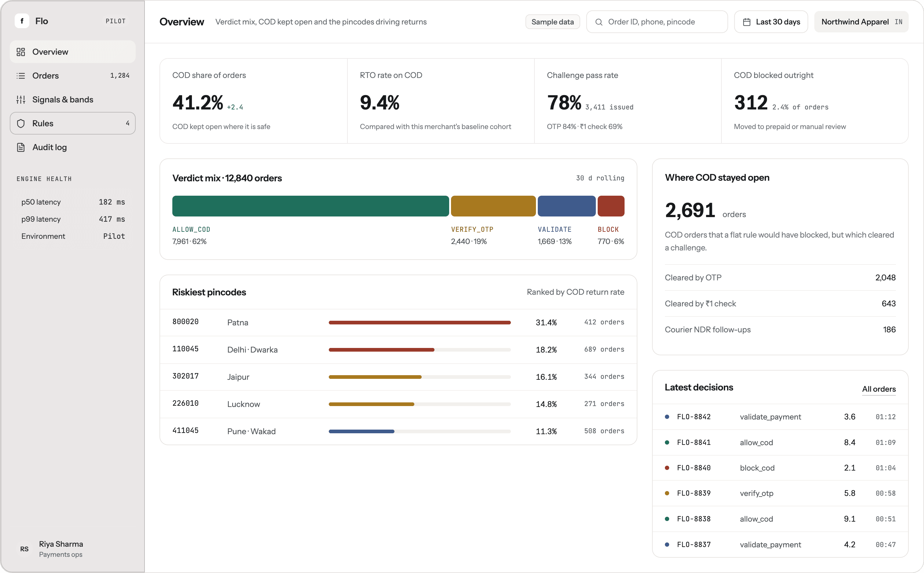Click the Flo logo icon
This screenshot has width=924, height=573.
(22, 21)
